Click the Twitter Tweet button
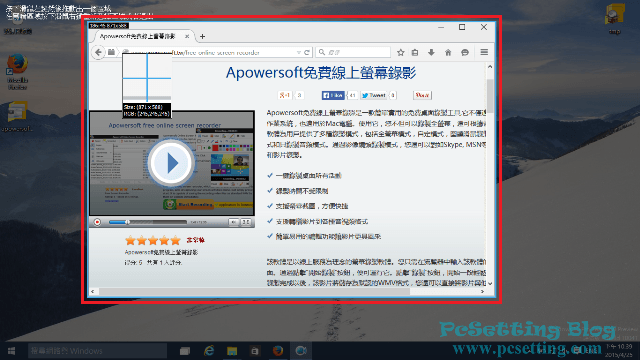Screen dimensions: 640x360 point(373,95)
